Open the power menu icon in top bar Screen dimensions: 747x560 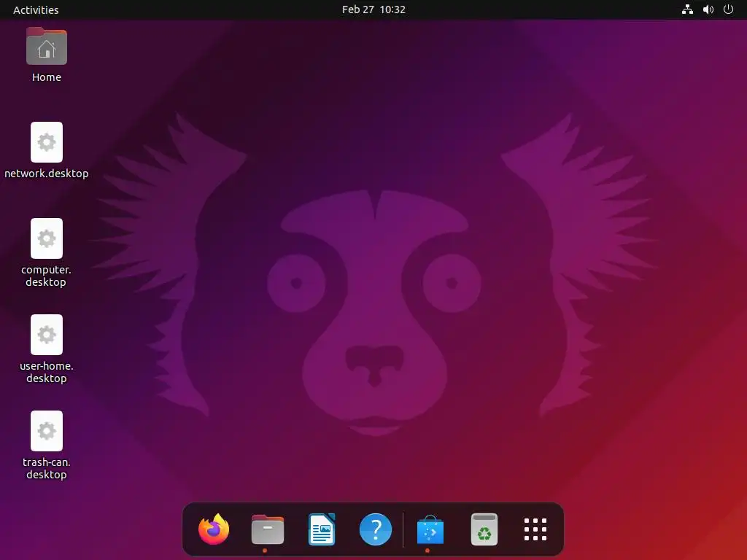coord(729,9)
